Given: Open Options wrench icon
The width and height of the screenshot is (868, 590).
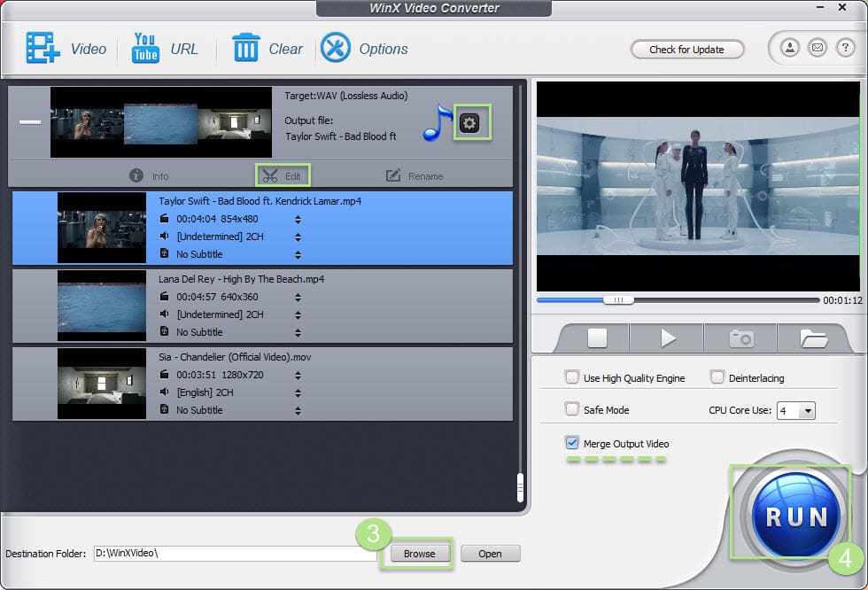Looking at the screenshot, I should (336, 48).
